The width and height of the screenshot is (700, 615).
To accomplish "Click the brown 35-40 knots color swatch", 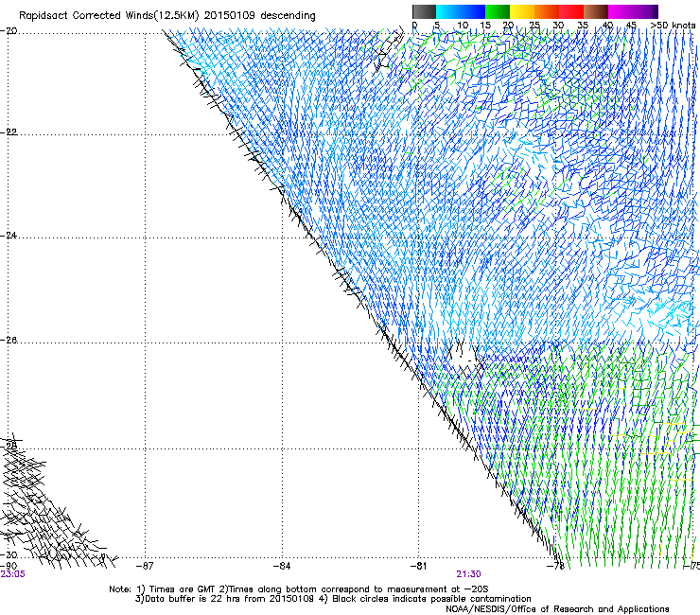I will coord(596,11).
